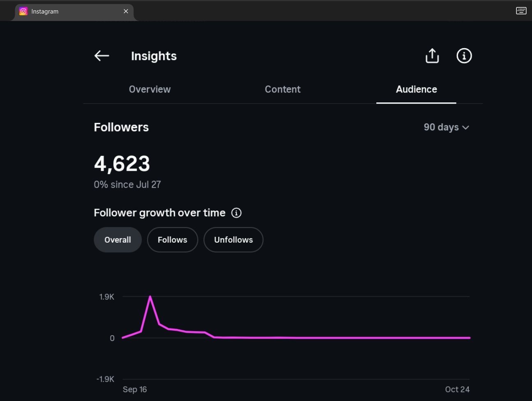Select the Unfollows filter chip
The width and height of the screenshot is (532, 401).
point(233,240)
